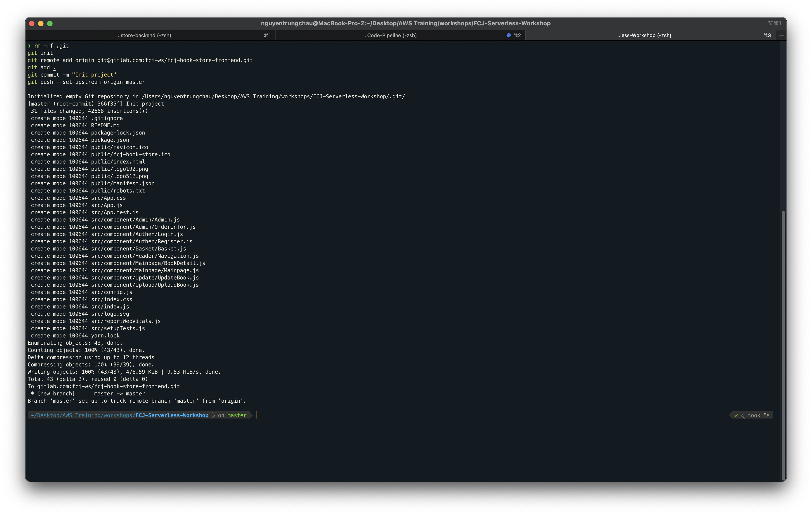This screenshot has width=812, height=515.
Task: Click the 'took 5s' prompt status
Action: [x=758, y=415]
